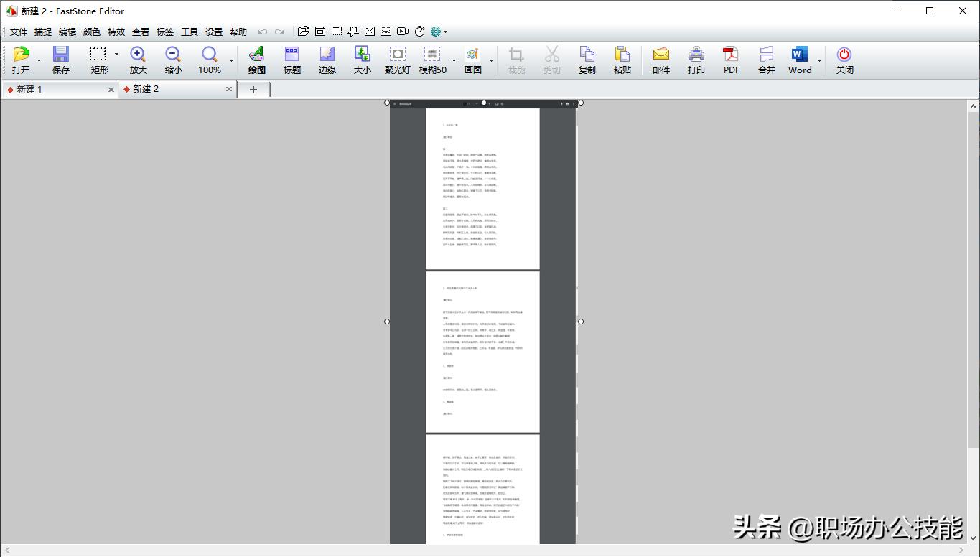Click the 保存 (Save) toolbar icon
The height and width of the screenshot is (557, 980).
tap(61, 60)
